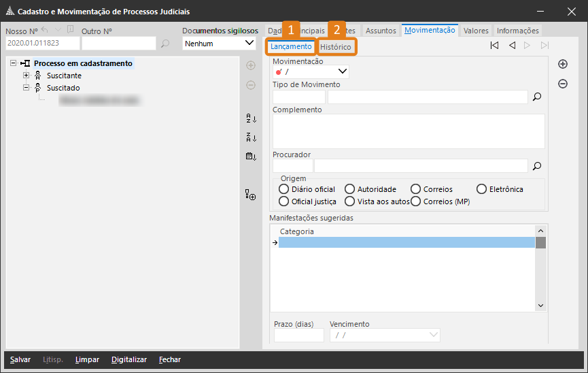Viewport: 588px width, 373px height.
Task: Collapse the Suscitado tree node
Action: [x=26, y=88]
